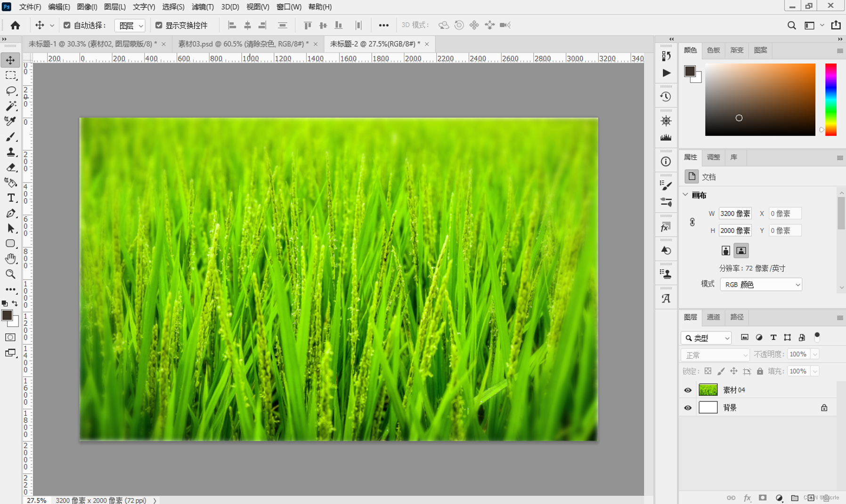Select the Paint Bucket tool
This screenshot has height=504, width=846.
pos(10,183)
